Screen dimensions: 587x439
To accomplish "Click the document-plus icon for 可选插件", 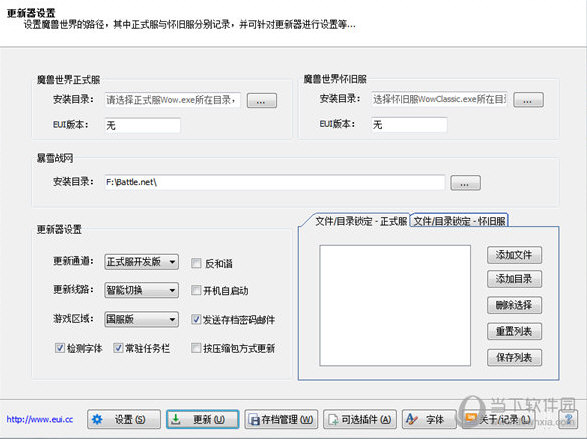I will click(333, 420).
